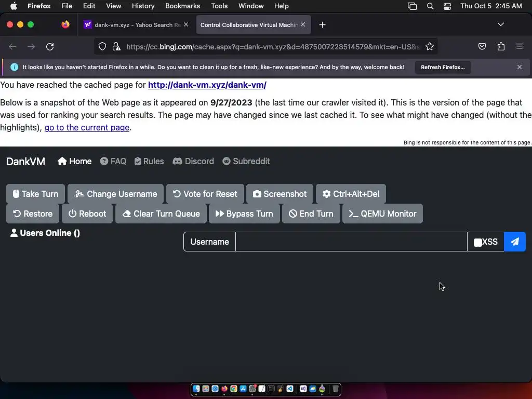Open the Tools menu
The image size is (532, 399).
point(219,6)
